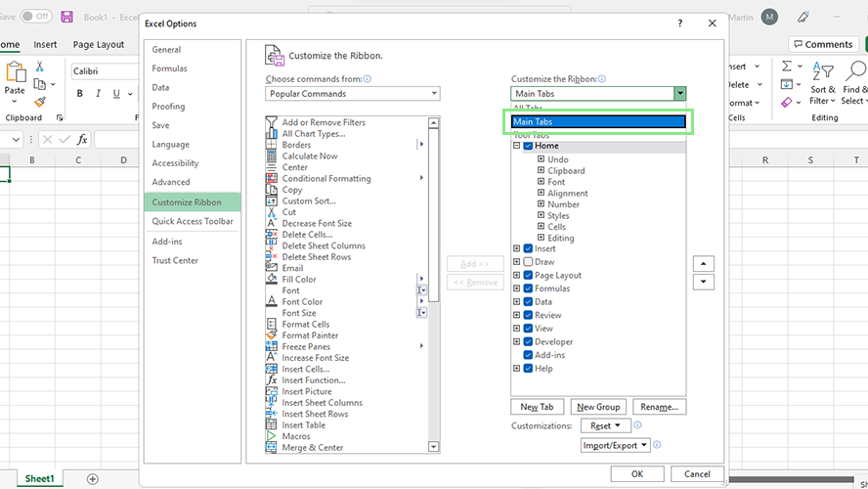Viewport: 868px width, 489px height.
Task: Click the New Group button
Action: click(598, 407)
